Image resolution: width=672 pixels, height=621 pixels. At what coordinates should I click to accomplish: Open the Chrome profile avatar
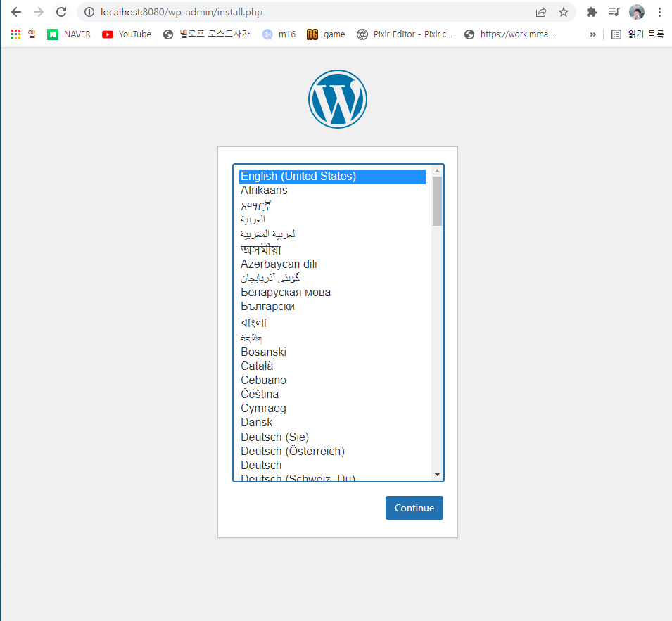click(637, 12)
